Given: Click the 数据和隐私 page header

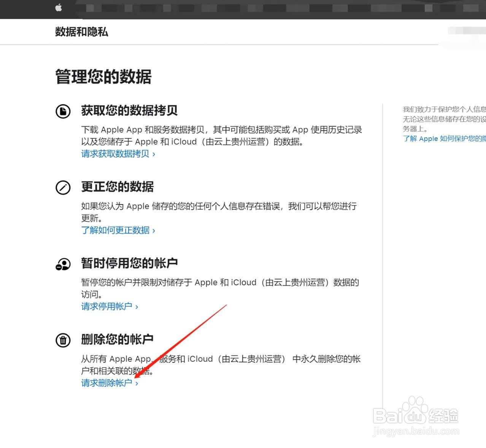Looking at the screenshot, I should click(x=81, y=32).
